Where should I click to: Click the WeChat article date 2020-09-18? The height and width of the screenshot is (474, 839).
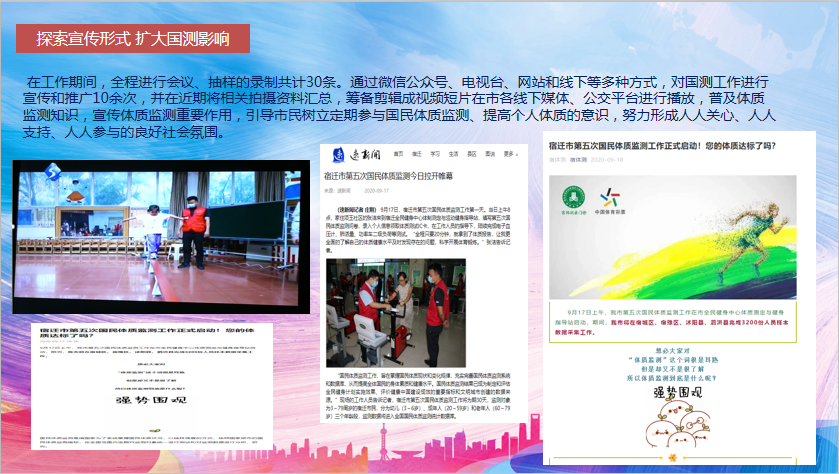607,159
